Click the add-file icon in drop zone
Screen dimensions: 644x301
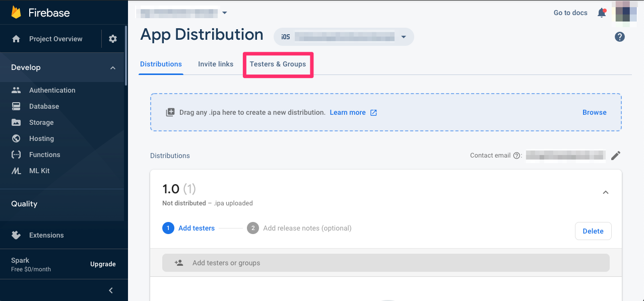(170, 112)
